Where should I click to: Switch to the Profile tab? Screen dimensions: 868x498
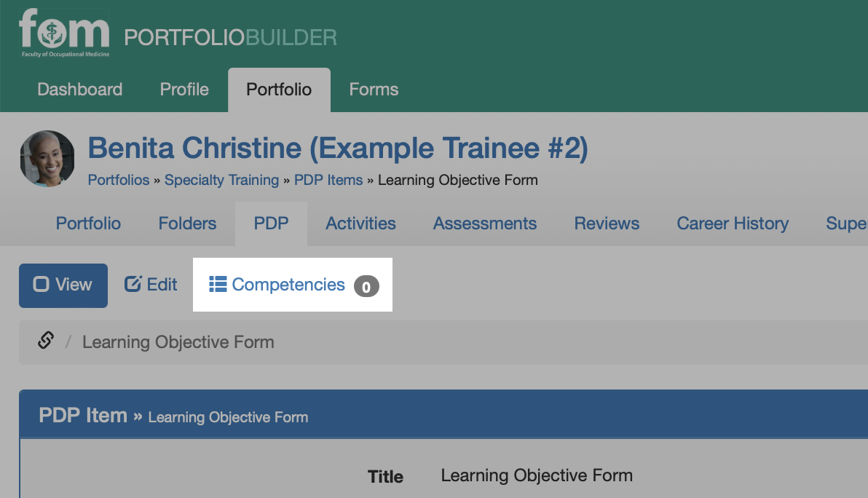click(x=184, y=90)
